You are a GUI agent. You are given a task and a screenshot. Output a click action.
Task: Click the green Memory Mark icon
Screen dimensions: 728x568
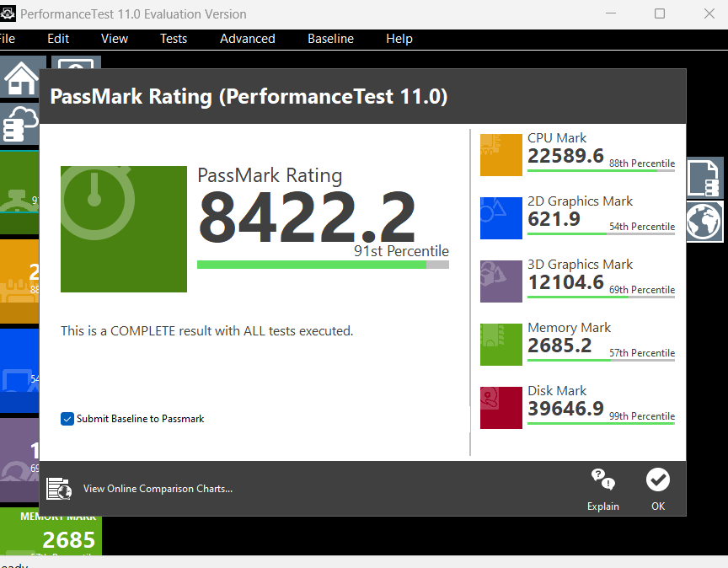[x=501, y=345]
